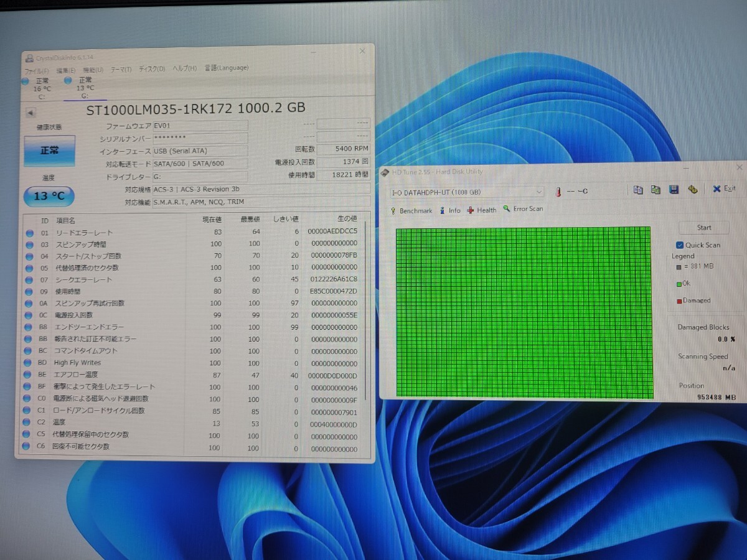The image size is (747, 560).
Task: Click the 電源投入回数 field showing 1374 回
Action: (x=344, y=162)
